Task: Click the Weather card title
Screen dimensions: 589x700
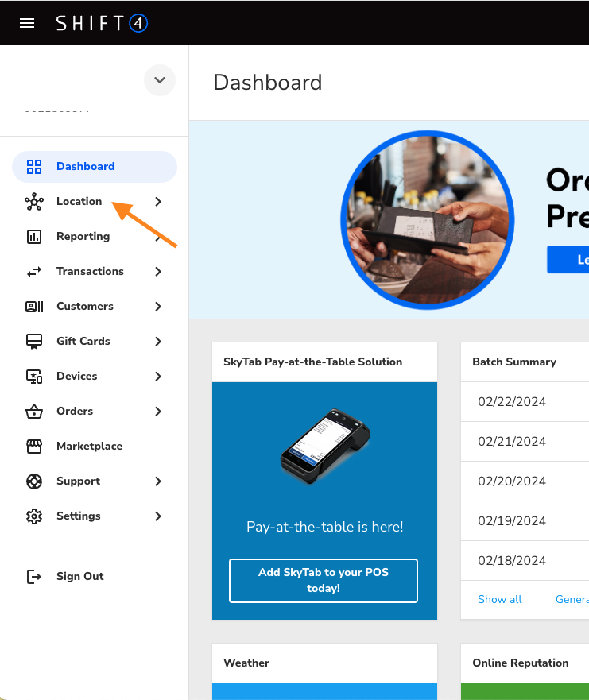Action: click(246, 663)
